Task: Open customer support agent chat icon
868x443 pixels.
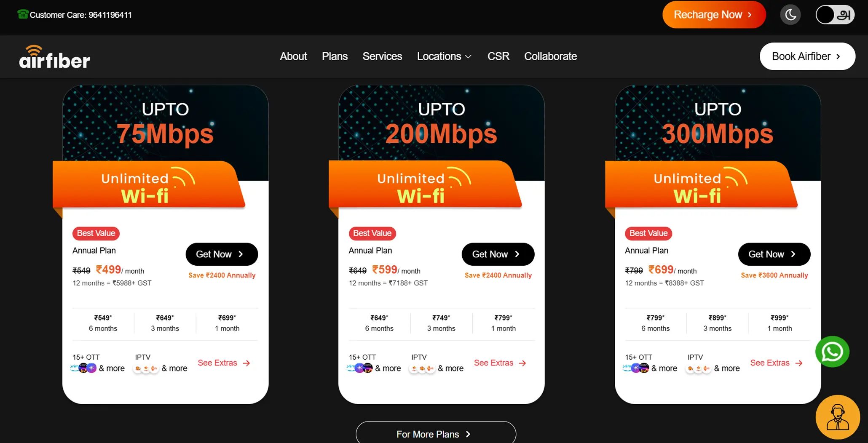Action: [838, 417]
